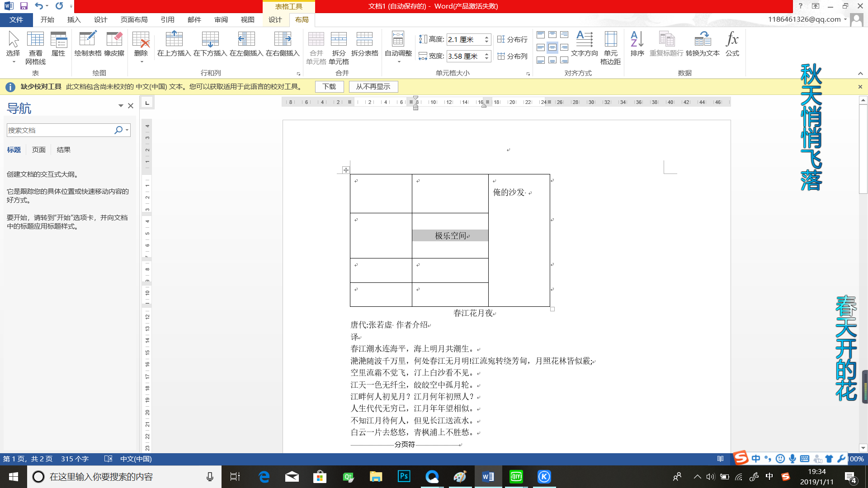The width and height of the screenshot is (868, 488).
Task: Open Photoshop from the taskbar
Action: point(404,477)
